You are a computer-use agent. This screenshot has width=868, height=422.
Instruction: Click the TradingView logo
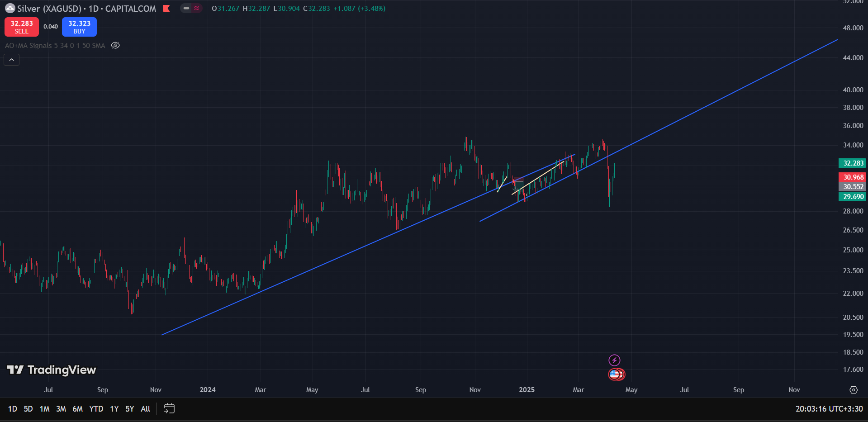click(x=51, y=370)
